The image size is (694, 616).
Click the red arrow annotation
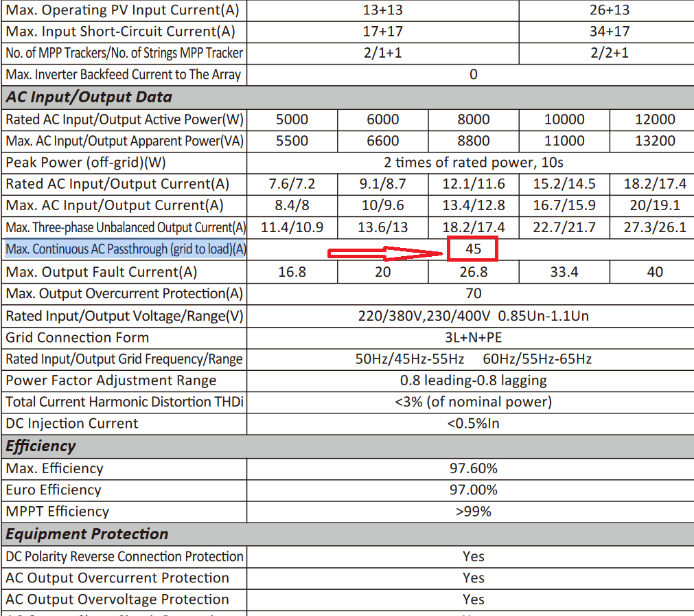384,253
